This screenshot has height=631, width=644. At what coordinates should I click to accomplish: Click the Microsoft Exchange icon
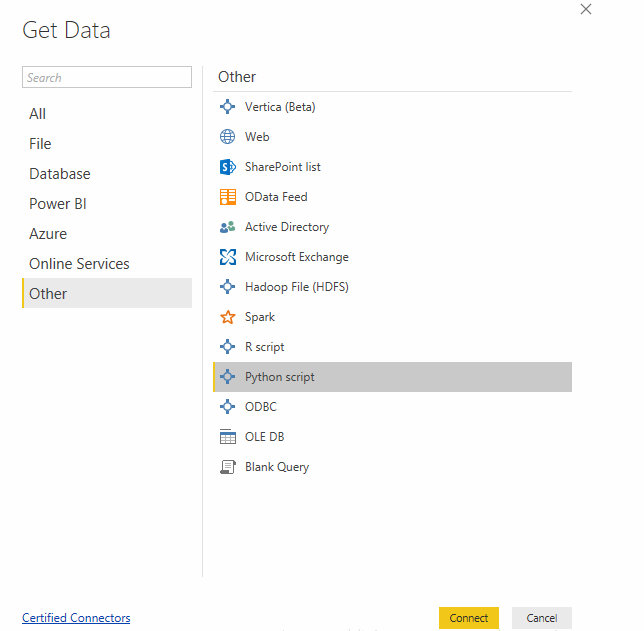tap(228, 257)
